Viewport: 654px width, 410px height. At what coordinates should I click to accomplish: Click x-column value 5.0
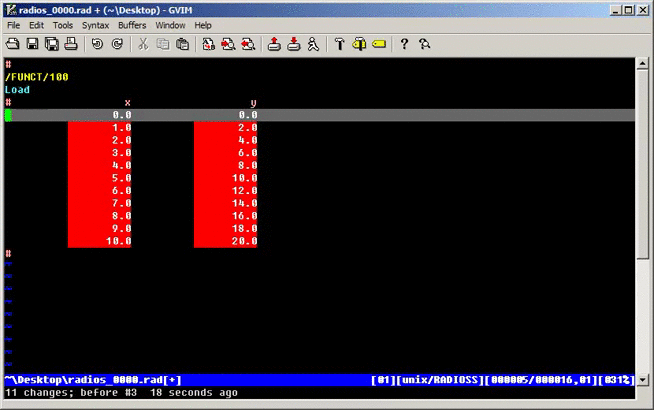tap(122, 178)
